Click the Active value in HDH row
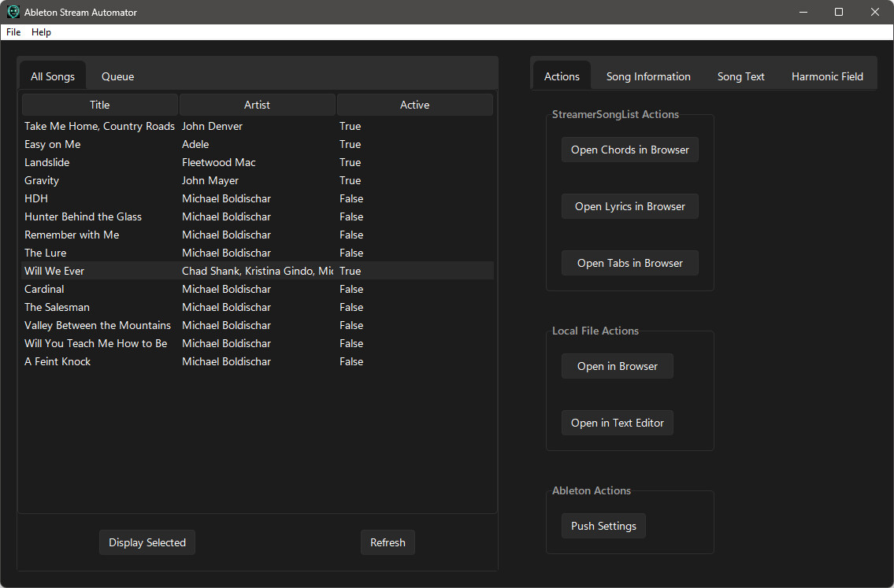 tap(351, 198)
